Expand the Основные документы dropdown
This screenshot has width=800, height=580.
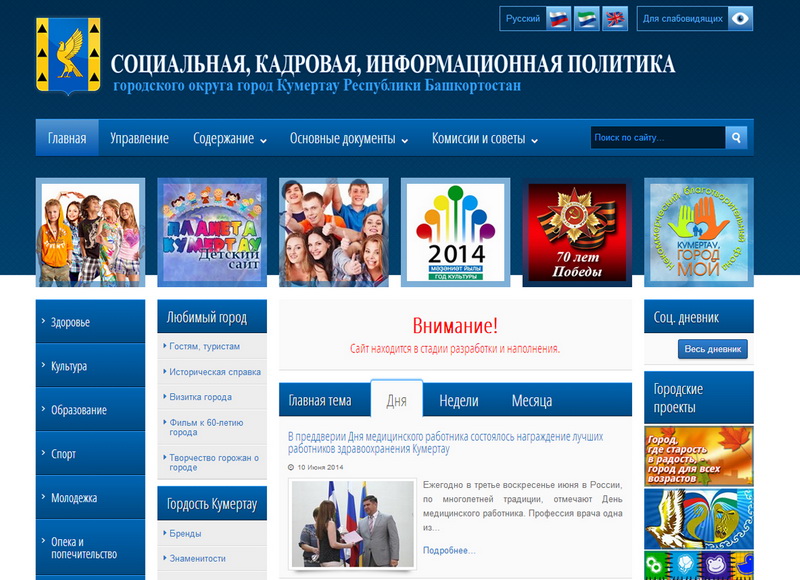pyautogui.click(x=349, y=138)
